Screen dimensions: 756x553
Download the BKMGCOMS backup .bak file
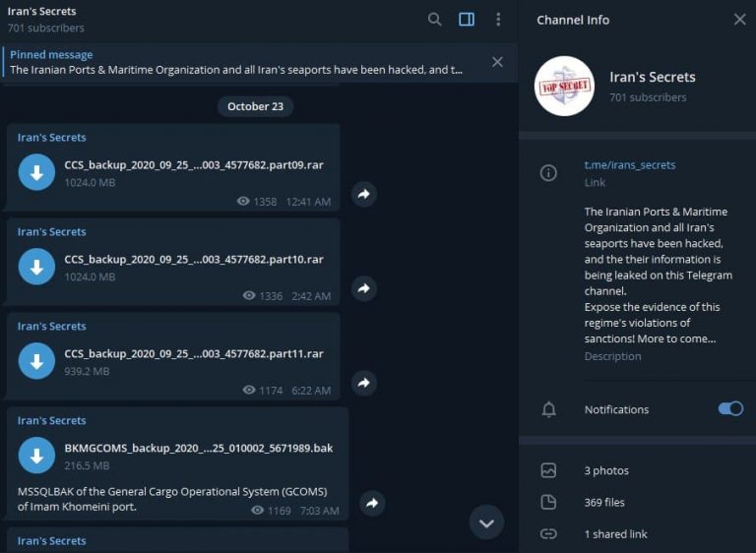[x=36, y=456]
